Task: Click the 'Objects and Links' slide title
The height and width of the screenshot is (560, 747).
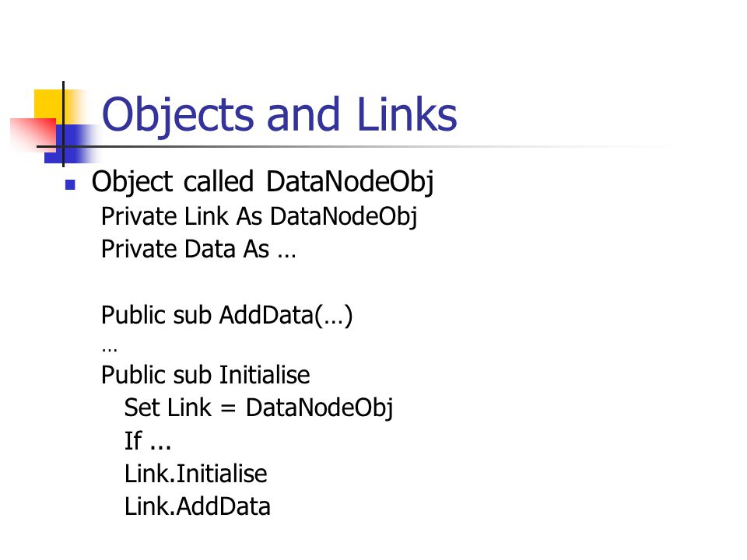Action: 279,114
